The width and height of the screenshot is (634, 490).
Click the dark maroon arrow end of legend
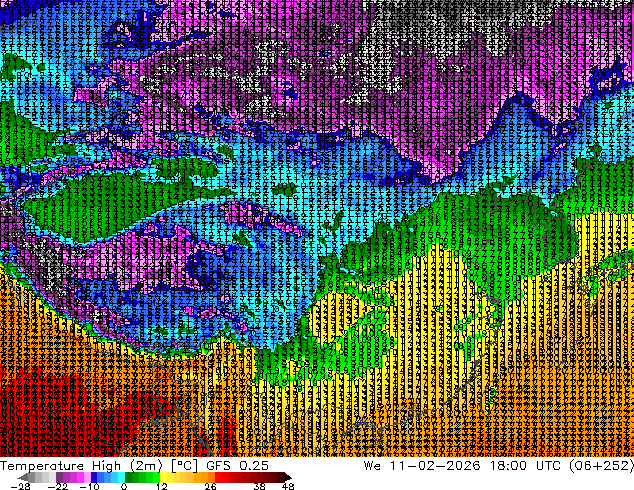287,477
